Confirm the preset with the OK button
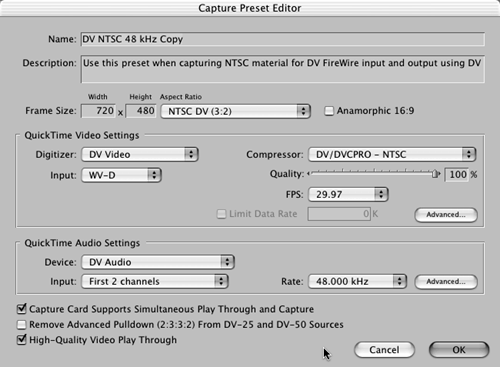The image size is (500, 367). tap(459, 350)
